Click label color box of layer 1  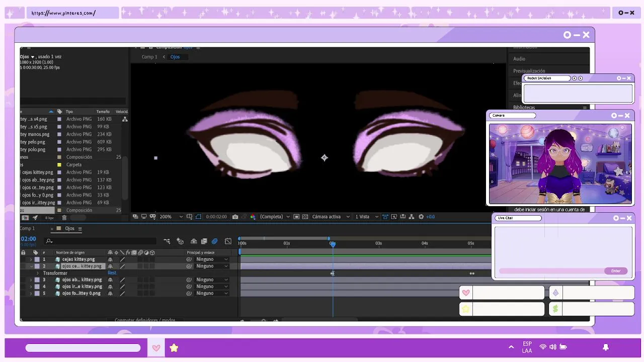point(37,259)
